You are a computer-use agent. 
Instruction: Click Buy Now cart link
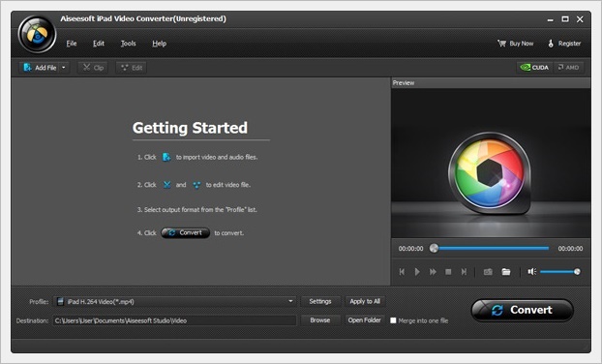pyautogui.click(x=515, y=44)
